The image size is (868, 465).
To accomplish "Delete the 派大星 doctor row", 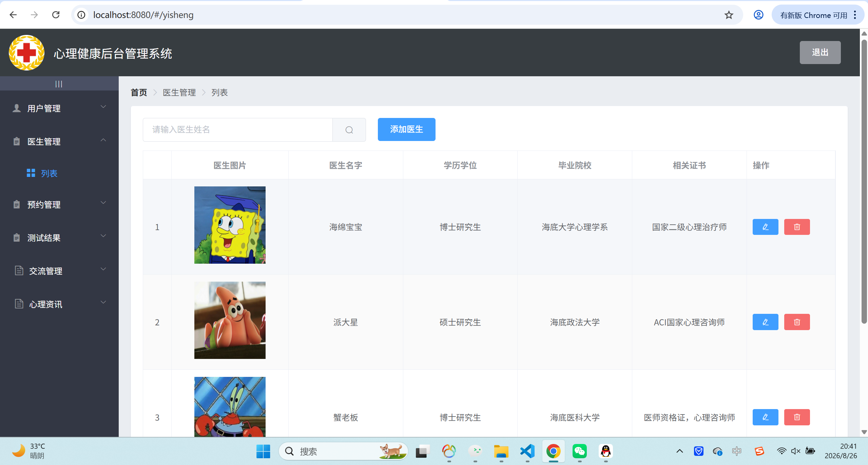I will (x=797, y=322).
